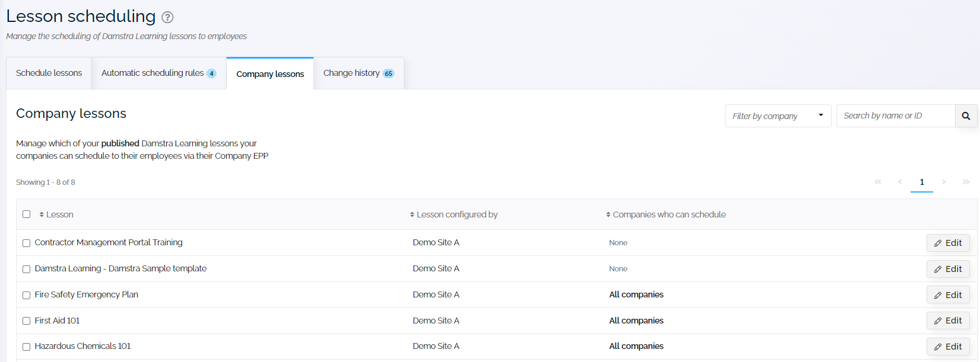Switch to the Schedule lessons tab
This screenshot has height=362, width=980.
(49, 73)
